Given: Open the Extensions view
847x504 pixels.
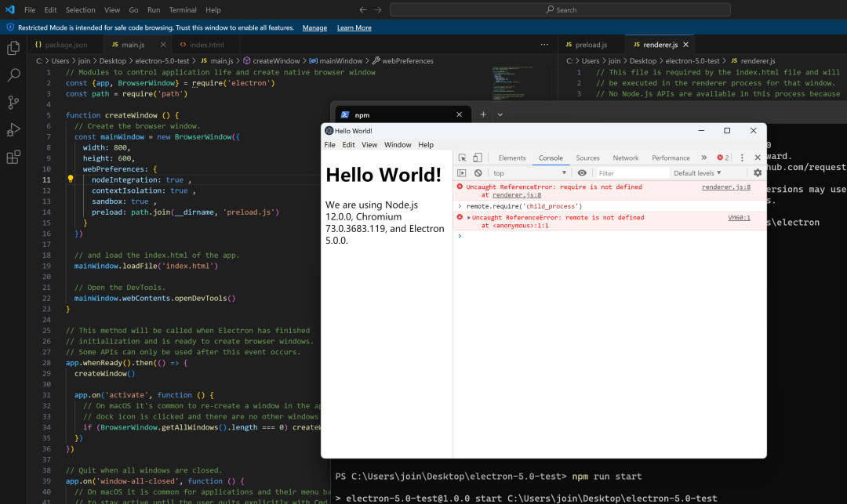Looking at the screenshot, I should click(x=13, y=158).
